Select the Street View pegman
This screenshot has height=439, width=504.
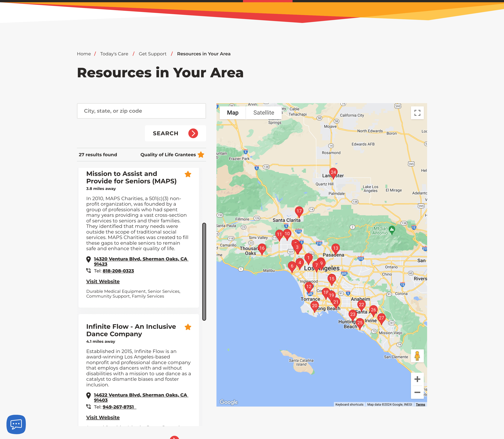417,356
